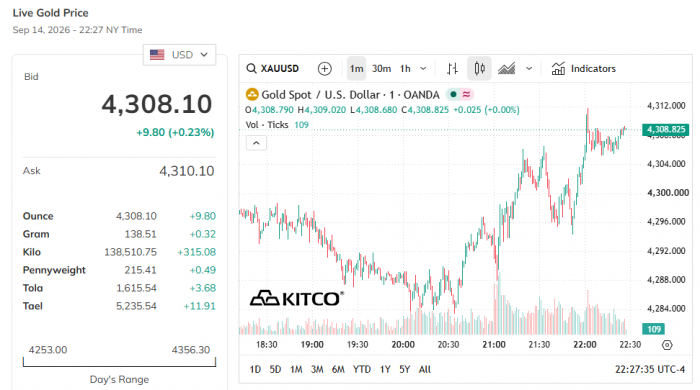Image resolution: width=700 pixels, height=390 pixels.
Task: Click the Day's Range bar
Action: click(119, 362)
